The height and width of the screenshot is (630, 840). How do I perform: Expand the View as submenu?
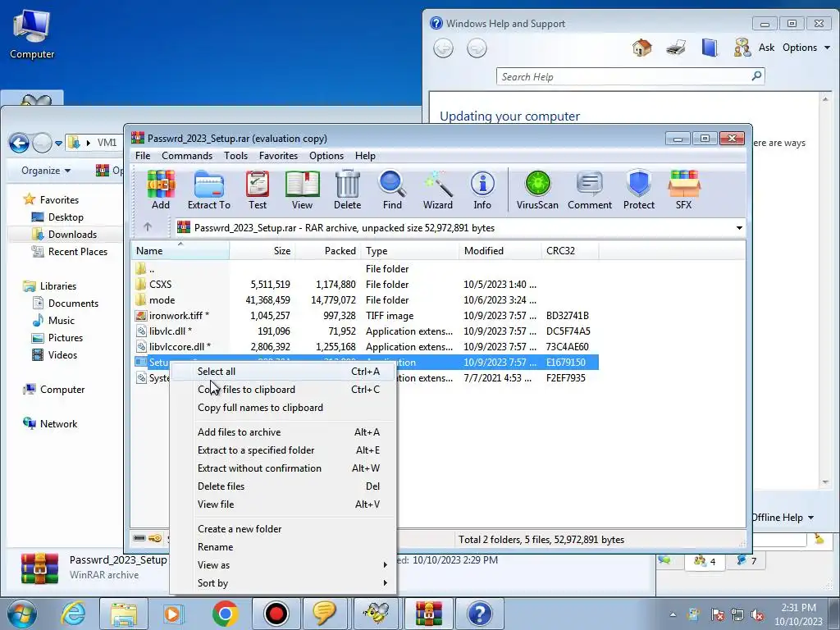(289, 564)
